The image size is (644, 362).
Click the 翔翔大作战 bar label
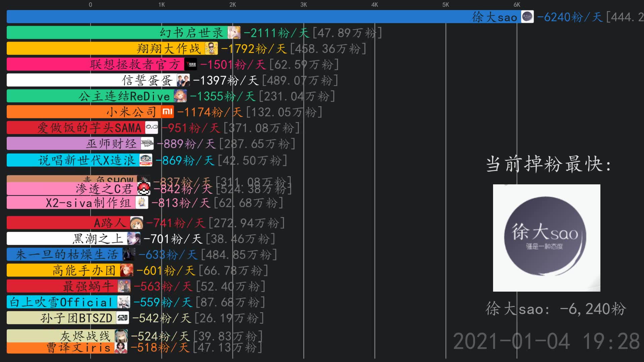[x=169, y=49]
